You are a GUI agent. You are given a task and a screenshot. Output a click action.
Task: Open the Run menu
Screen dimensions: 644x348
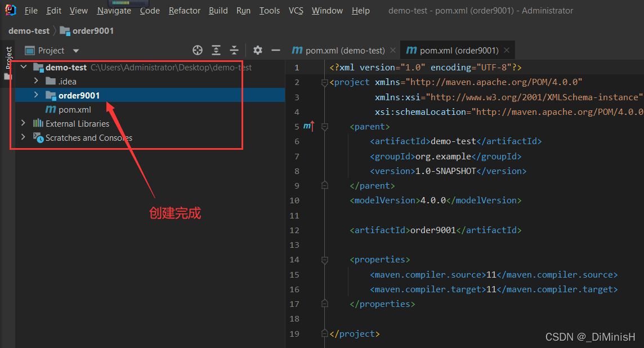244,11
